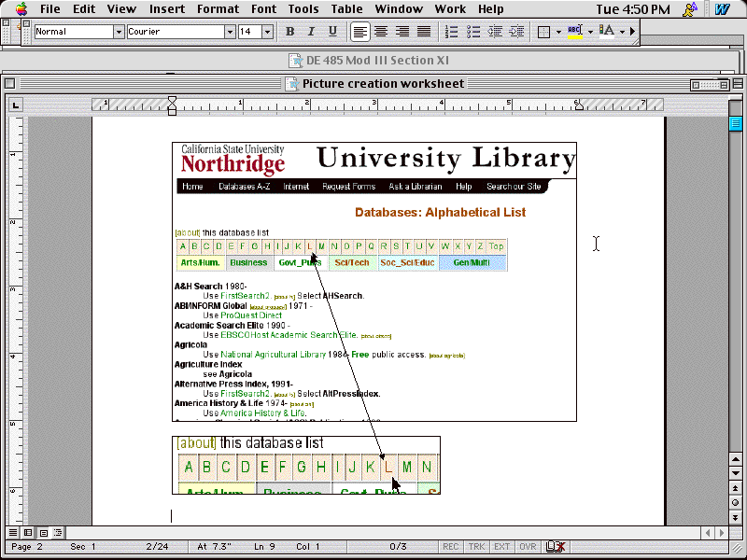Toggle italic formatting
This screenshot has height=560, width=747.
(311, 32)
